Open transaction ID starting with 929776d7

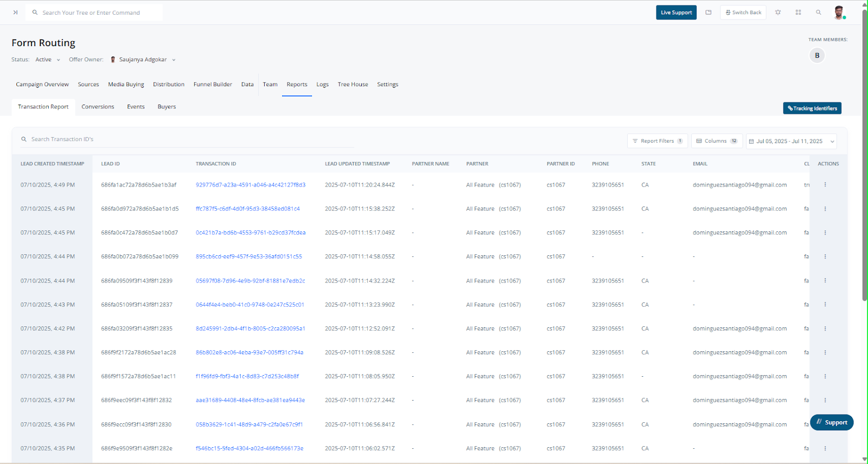[250, 185]
